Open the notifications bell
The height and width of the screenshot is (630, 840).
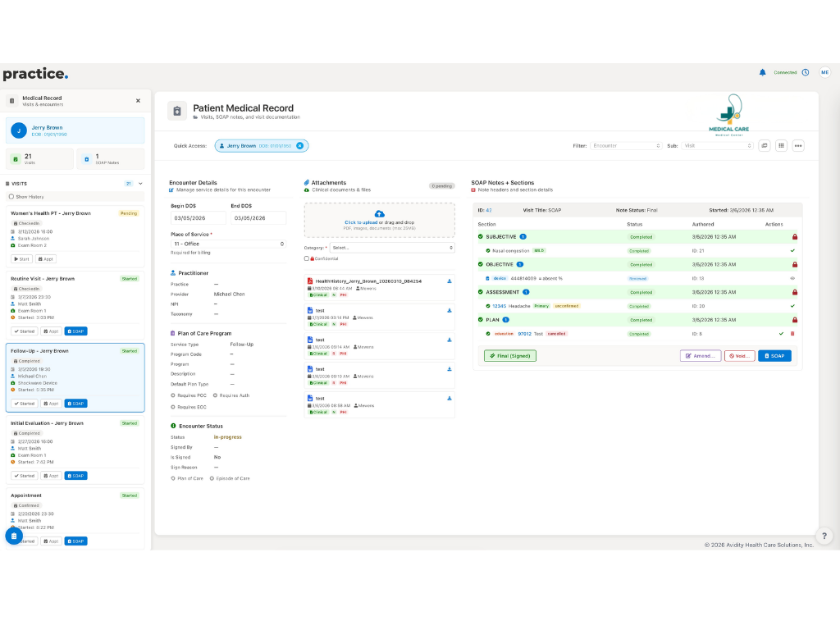point(762,72)
